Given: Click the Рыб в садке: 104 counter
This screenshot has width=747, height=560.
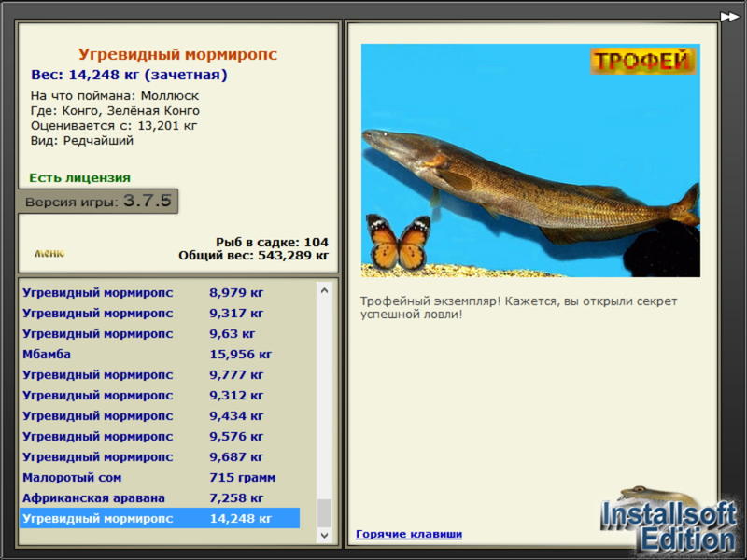Looking at the screenshot, I should pyautogui.click(x=272, y=242).
